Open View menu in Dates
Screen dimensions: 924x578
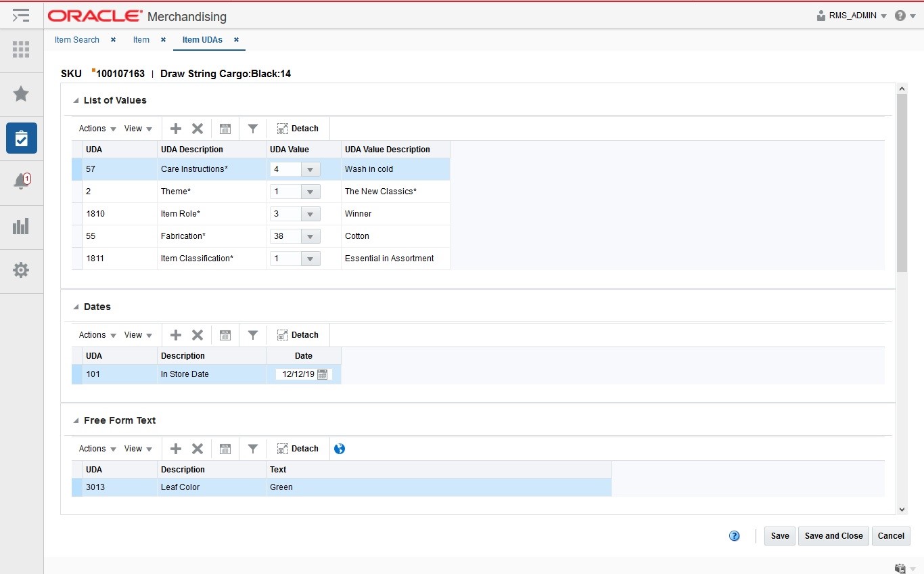(x=138, y=335)
